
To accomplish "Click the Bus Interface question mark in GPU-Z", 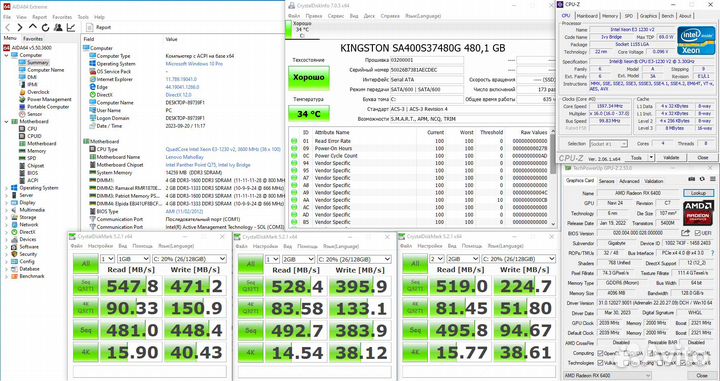I will click(713, 253).
